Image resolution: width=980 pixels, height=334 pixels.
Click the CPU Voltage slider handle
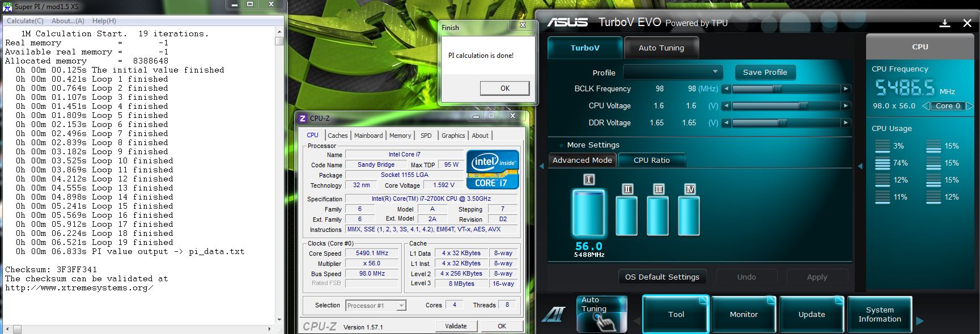click(x=803, y=106)
